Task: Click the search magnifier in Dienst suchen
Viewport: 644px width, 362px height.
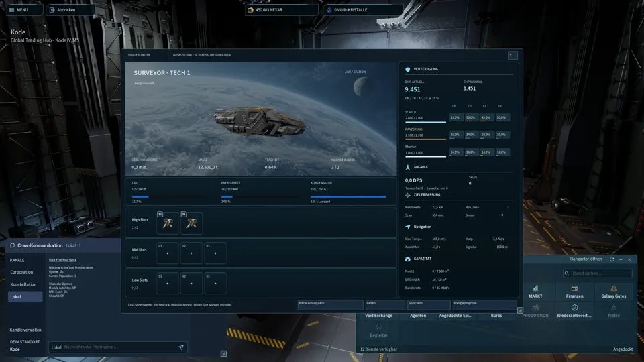Action: 567,274
